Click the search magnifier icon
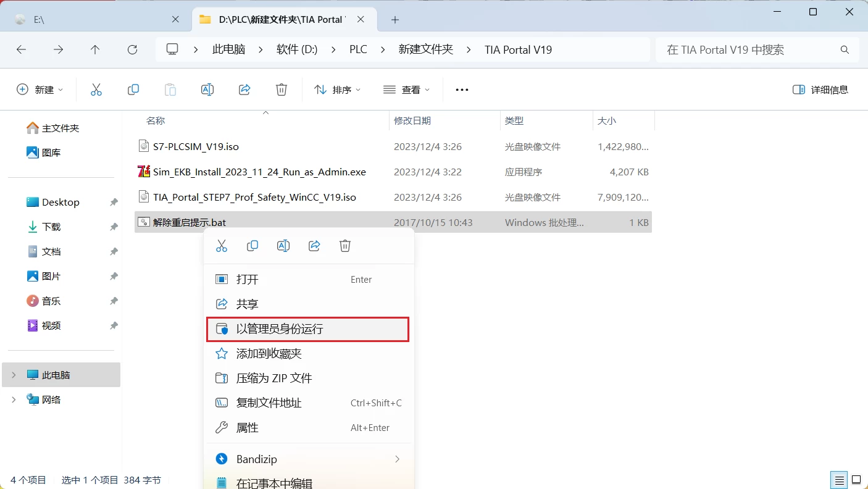Image resolution: width=868 pixels, height=489 pixels. click(845, 49)
